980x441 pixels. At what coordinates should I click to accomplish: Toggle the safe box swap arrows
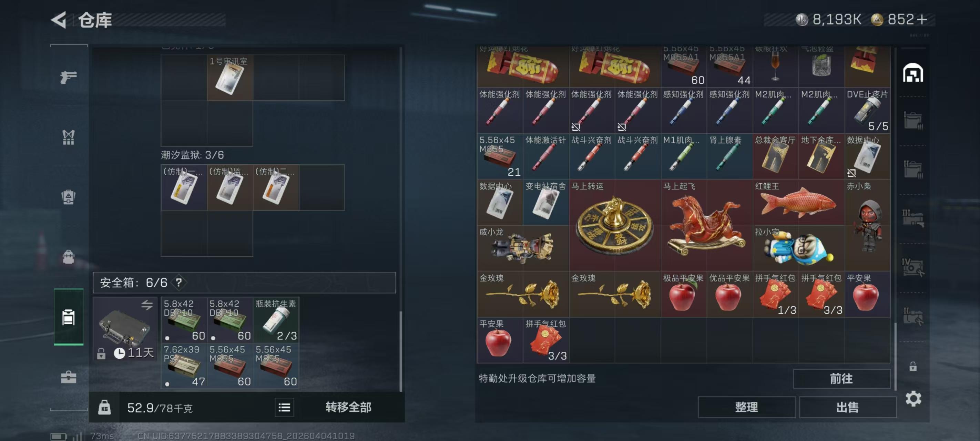coord(147,305)
